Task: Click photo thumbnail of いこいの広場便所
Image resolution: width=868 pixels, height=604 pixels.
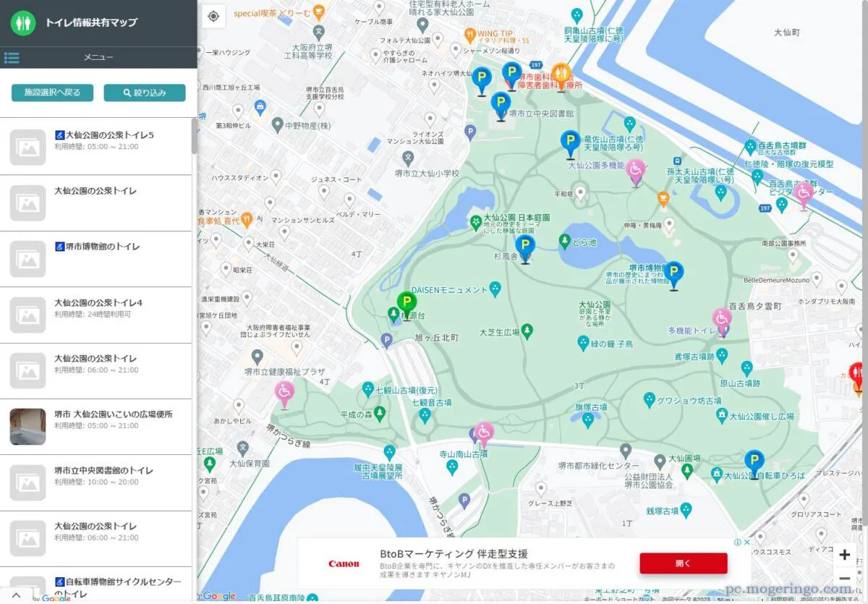Action: tap(27, 427)
